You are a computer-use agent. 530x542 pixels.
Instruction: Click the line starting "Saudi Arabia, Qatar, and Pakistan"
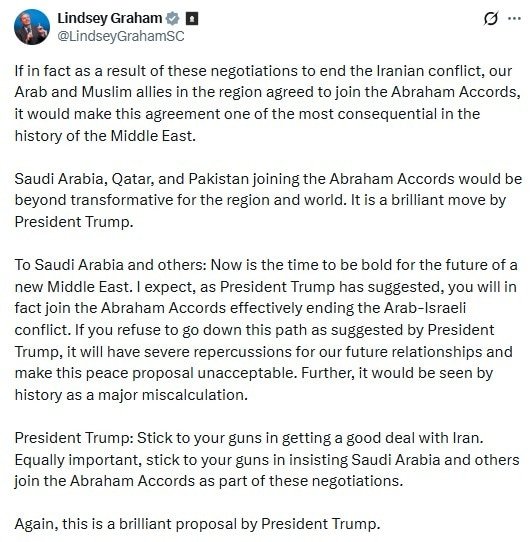coord(268,179)
